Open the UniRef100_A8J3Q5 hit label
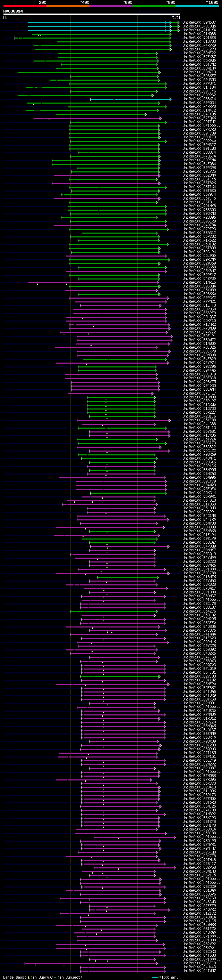Viewport: 222px width, 980px height. click(199, 26)
